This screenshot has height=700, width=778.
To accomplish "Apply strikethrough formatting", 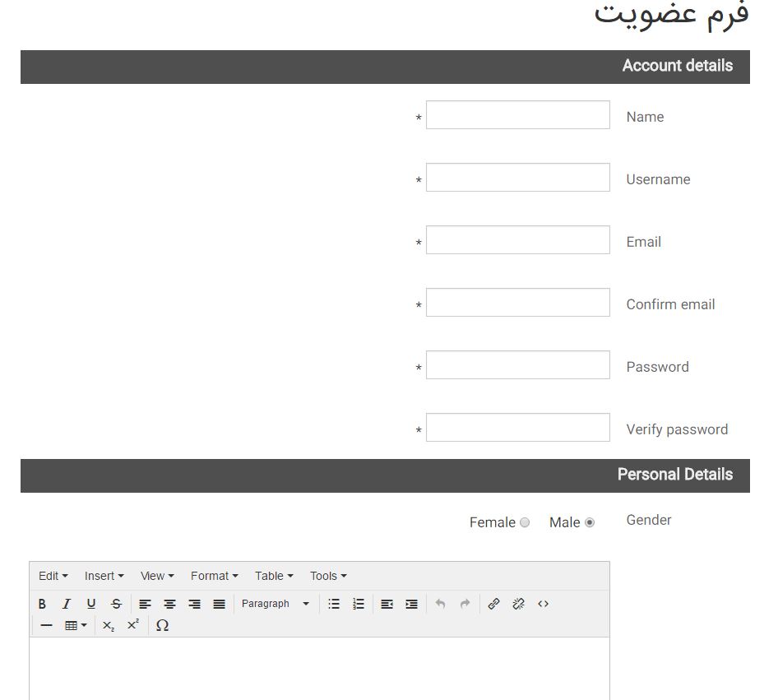I will (x=116, y=604).
